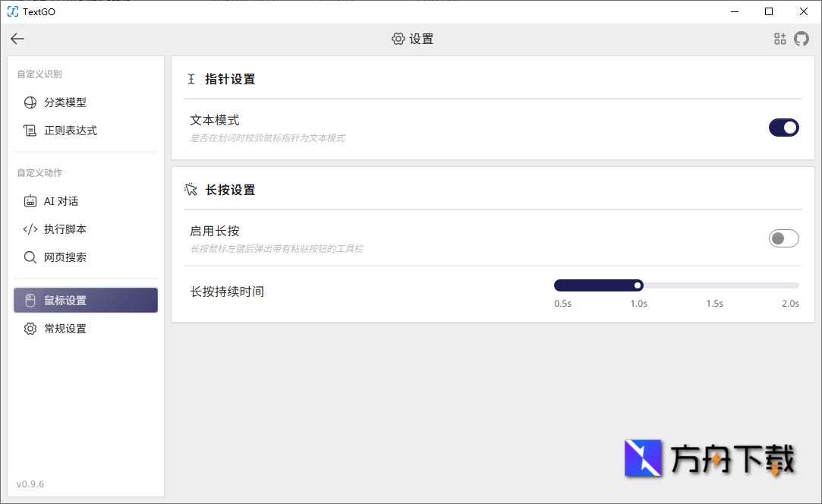The image size is (822, 504).
Task: Click the 正则表达式 icon in the sidebar
Action: tap(29, 130)
